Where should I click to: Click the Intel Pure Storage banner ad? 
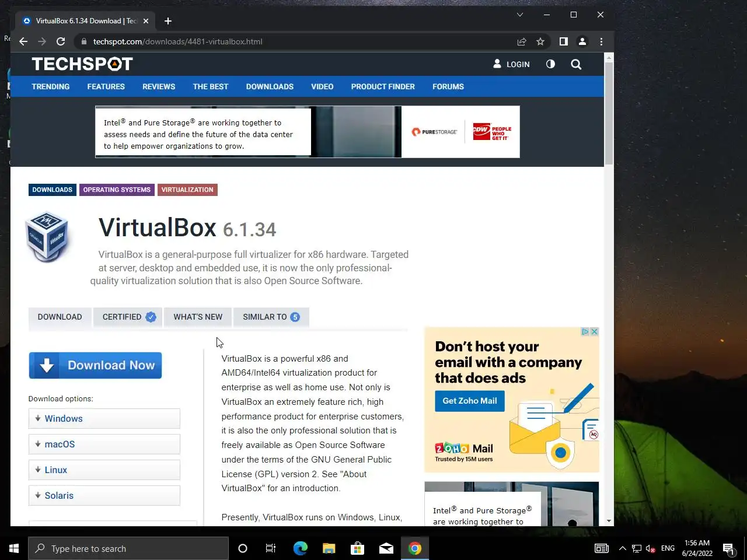tap(308, 132)
